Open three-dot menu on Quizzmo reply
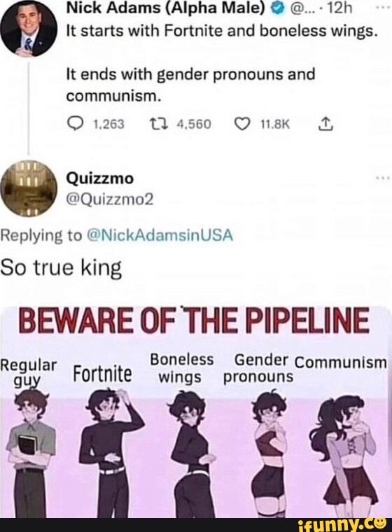Screen dimensions: 392x532 pyautogui.click(x=382, y=178)
